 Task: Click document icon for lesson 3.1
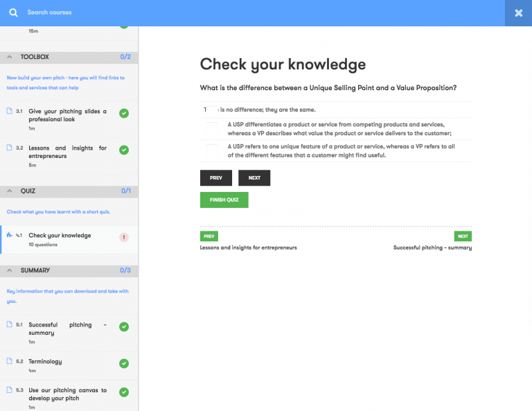[x=10, y=111]
